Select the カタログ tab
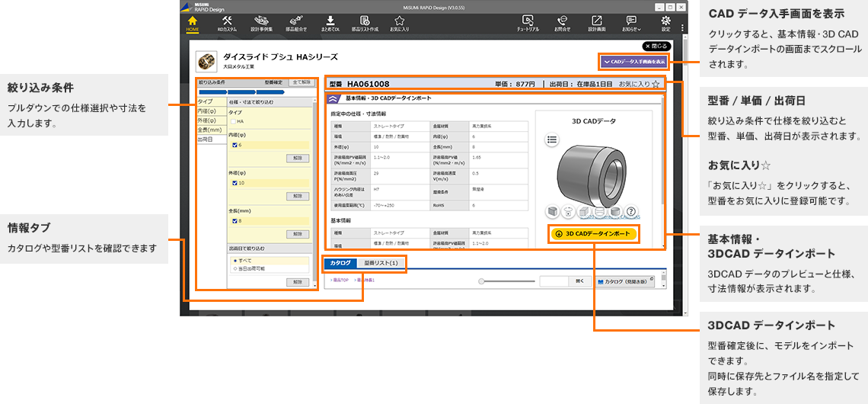This screenshot has width=868, height=404. (340, 263)
